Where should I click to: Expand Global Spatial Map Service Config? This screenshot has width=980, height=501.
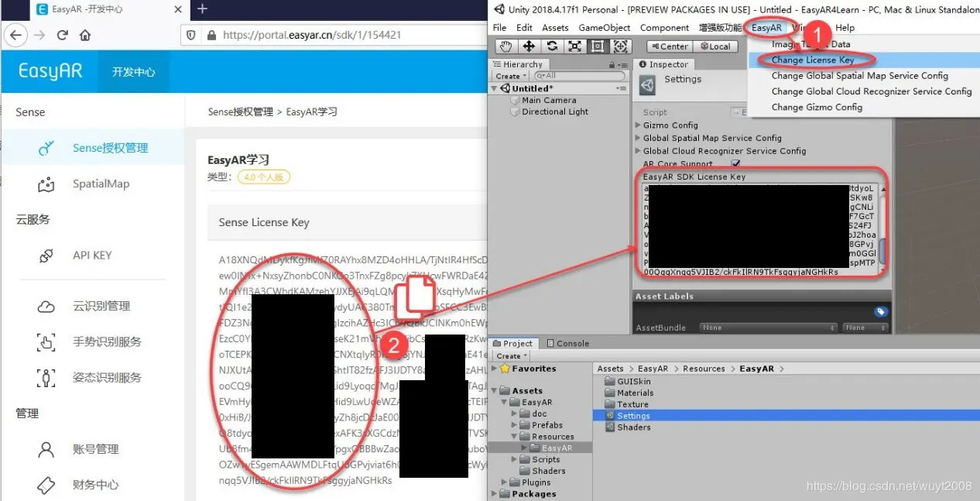pyautogui.click(x=638, y=139)
